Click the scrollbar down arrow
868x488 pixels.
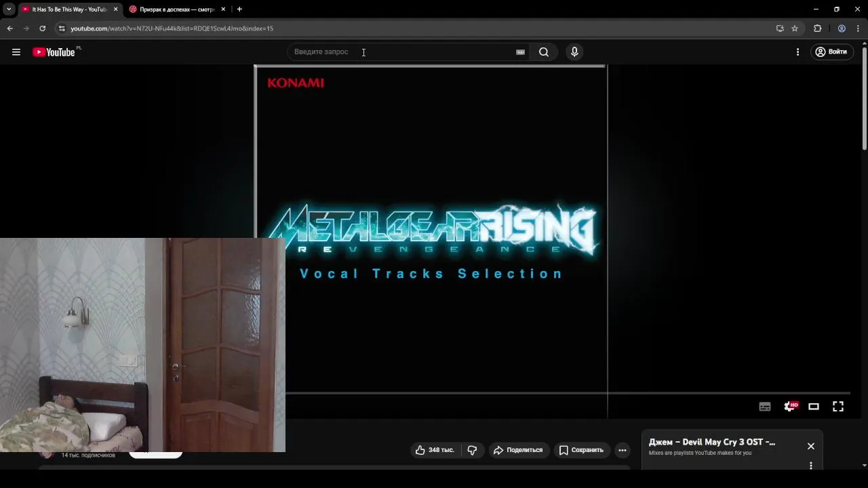(865, 466)
